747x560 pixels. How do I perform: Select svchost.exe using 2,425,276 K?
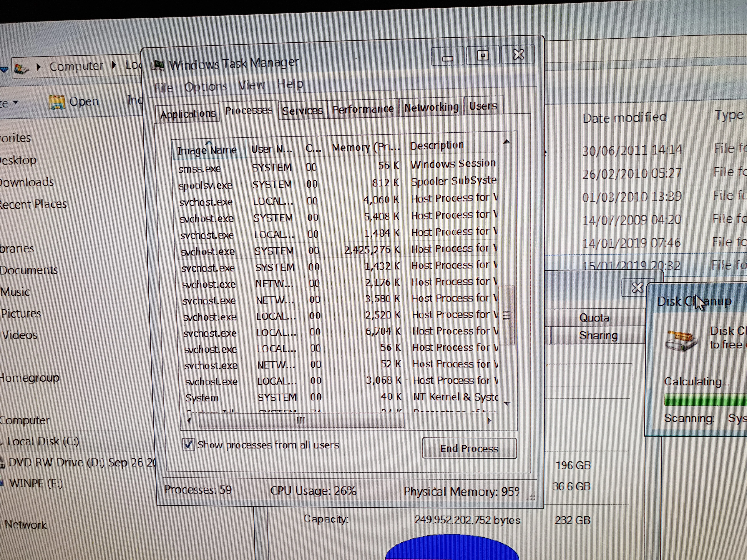(338, 250)
